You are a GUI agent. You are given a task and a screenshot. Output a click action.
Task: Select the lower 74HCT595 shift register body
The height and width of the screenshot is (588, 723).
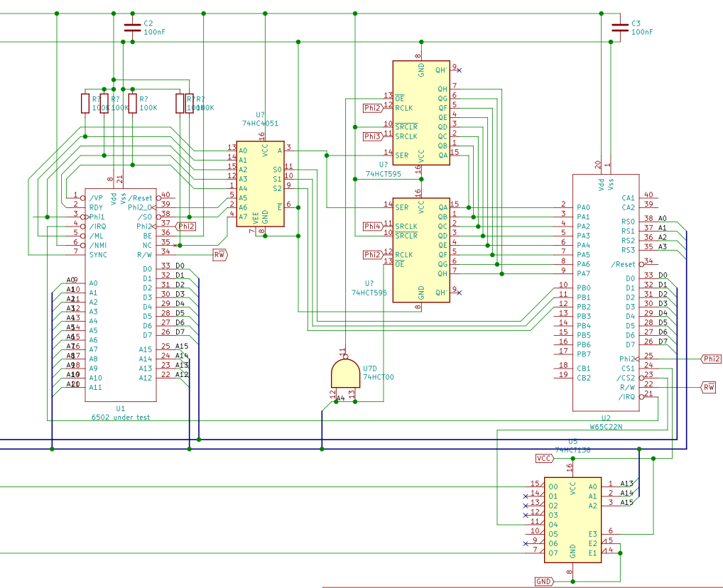[421, 250]
